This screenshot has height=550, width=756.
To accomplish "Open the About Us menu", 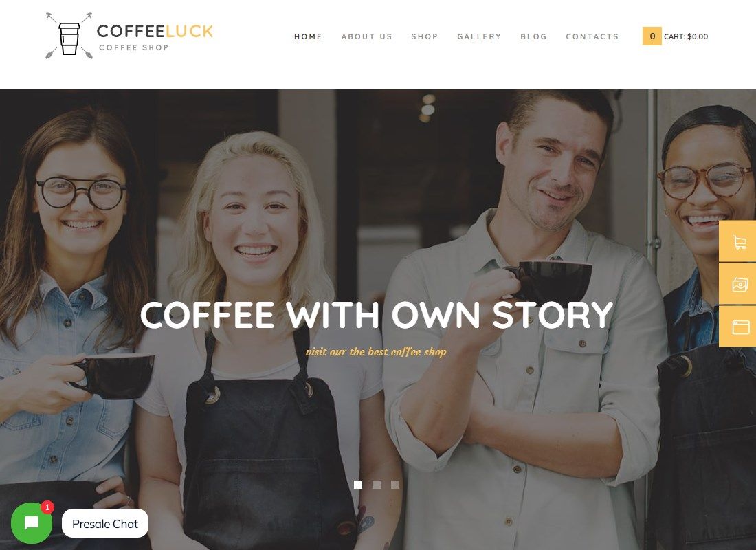I will point(367,36).
